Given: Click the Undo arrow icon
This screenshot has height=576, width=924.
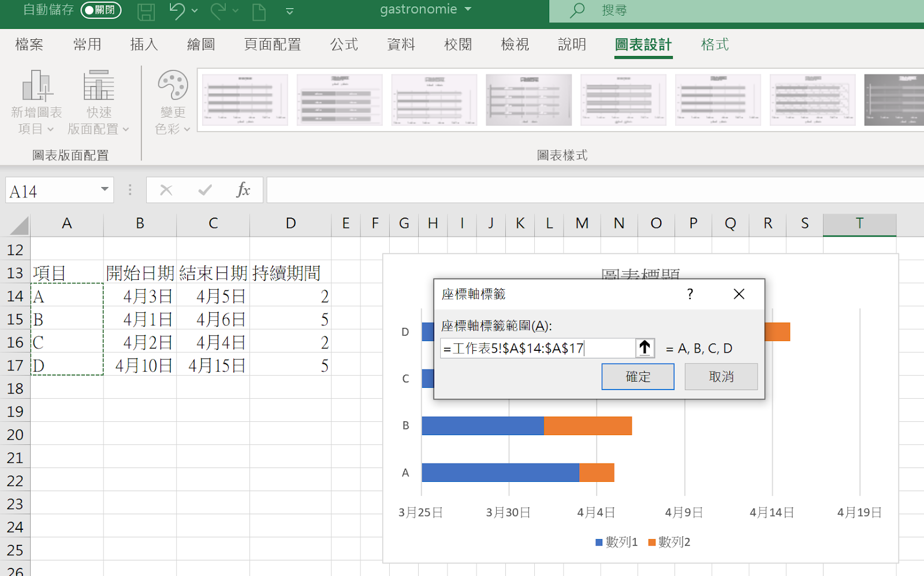Looking at the screenshot, I should coord(177,11).
